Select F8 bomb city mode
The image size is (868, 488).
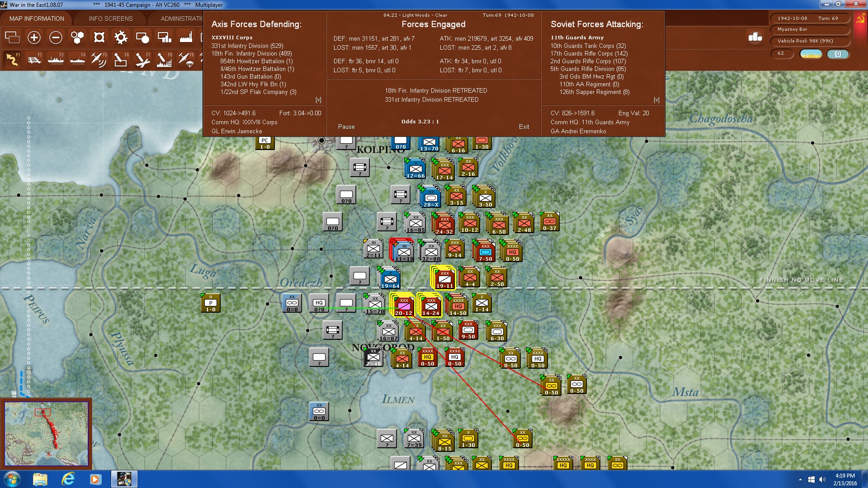click(164, 59)
